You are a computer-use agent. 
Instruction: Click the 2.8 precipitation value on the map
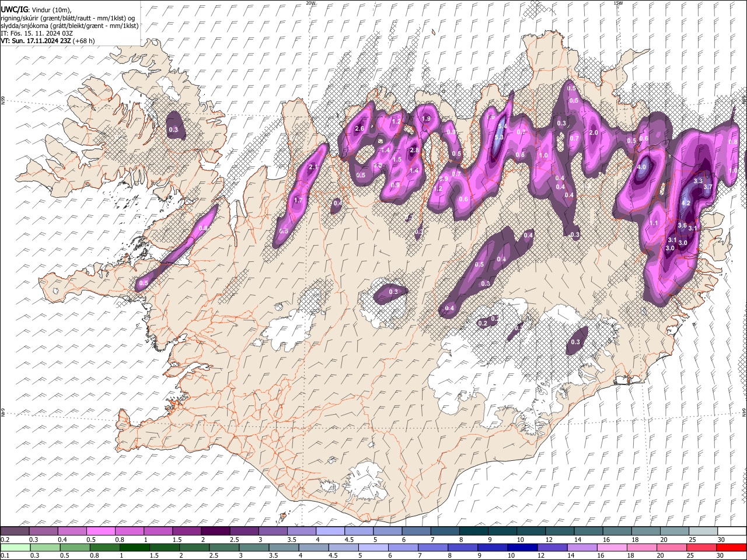[x=414, y=150]
